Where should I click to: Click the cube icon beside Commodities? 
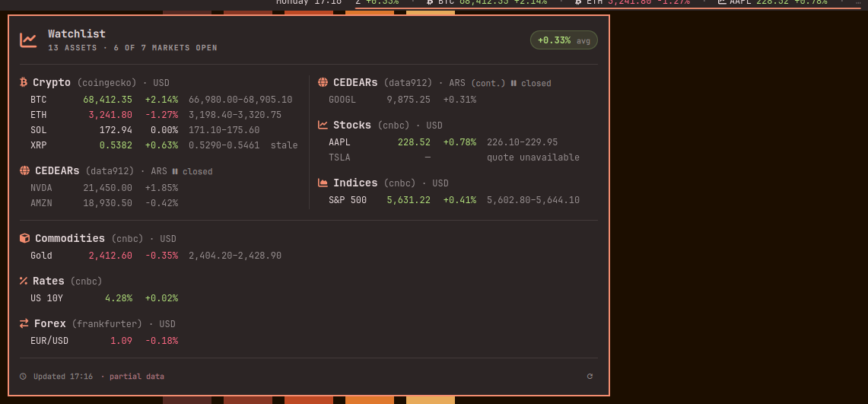(x=24, y=238)
